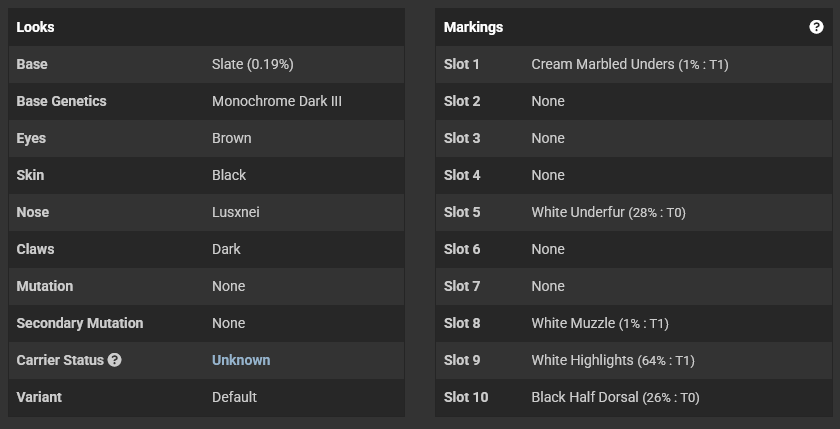
Task: Click the Claws value Dark
Action: (x=226, y=249)
